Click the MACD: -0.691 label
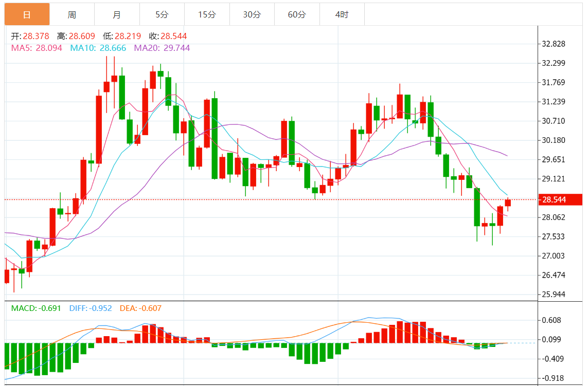Screen dimensions: 588x386 coord(36,308)
